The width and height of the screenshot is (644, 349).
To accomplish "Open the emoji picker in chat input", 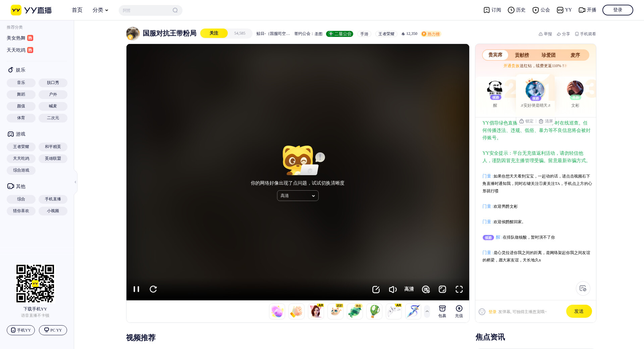I will [x=482, y=312].
